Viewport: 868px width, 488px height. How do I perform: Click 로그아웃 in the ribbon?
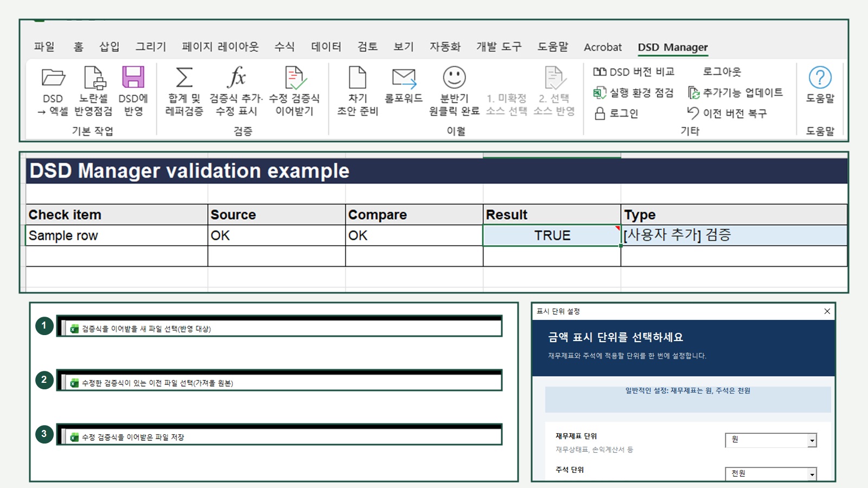pyautogui.click(x=722, y=72)
